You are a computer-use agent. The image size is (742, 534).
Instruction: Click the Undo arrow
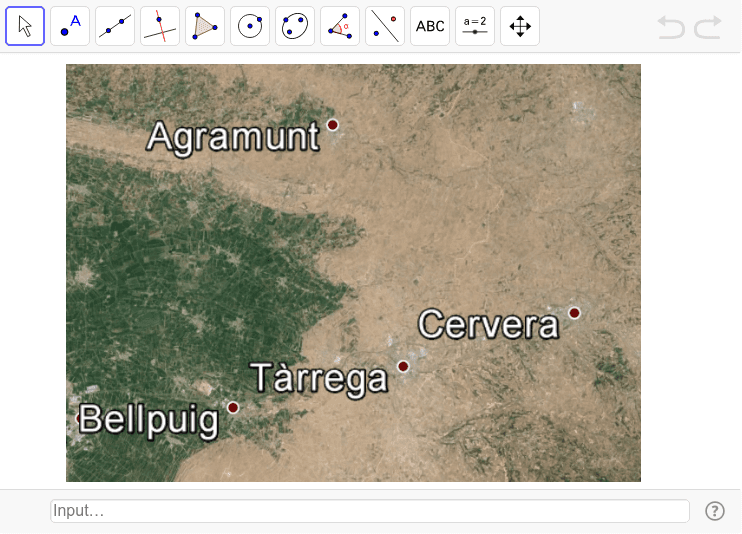671,27
